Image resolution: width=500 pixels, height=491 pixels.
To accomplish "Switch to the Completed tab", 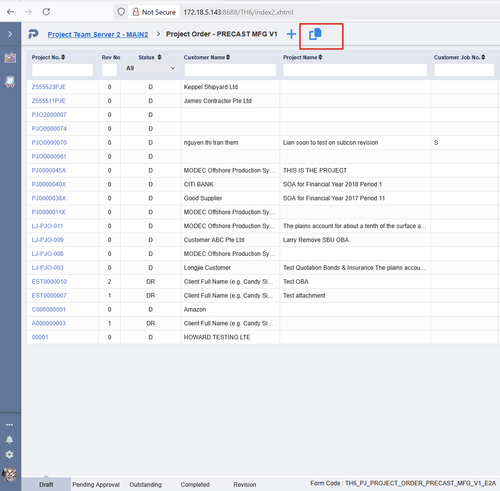I will tap(195, 484).
